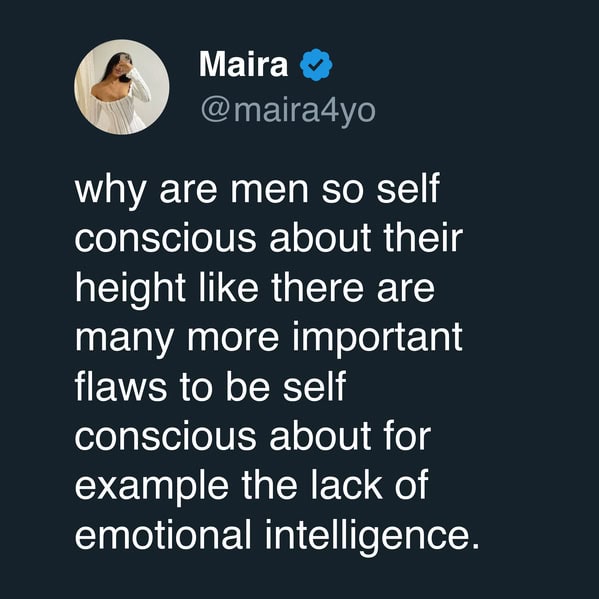Click the word "intelligence." ending the tweet
The image size is (599, 599).
[x=372, y=537]
